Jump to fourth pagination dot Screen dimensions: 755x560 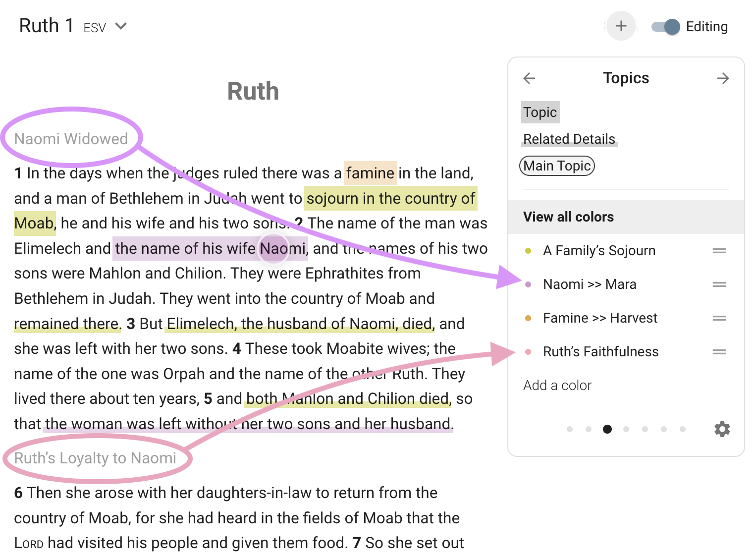[x=626, y=429]
